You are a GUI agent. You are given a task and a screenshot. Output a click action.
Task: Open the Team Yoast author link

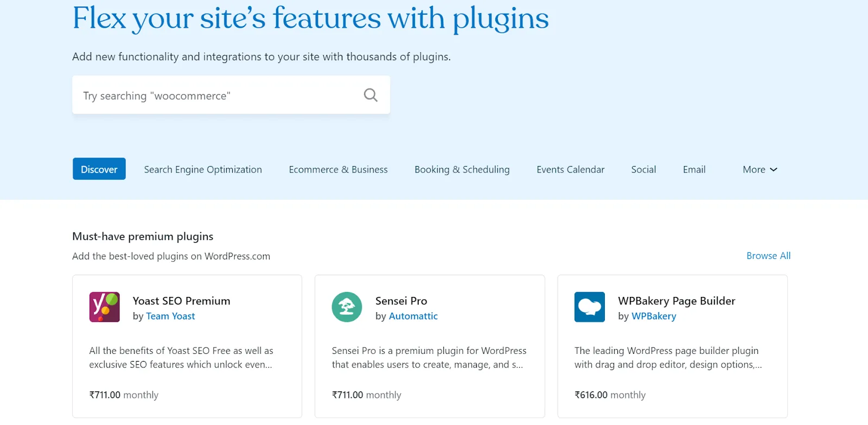pyautogui.click(x=170, y=316)
